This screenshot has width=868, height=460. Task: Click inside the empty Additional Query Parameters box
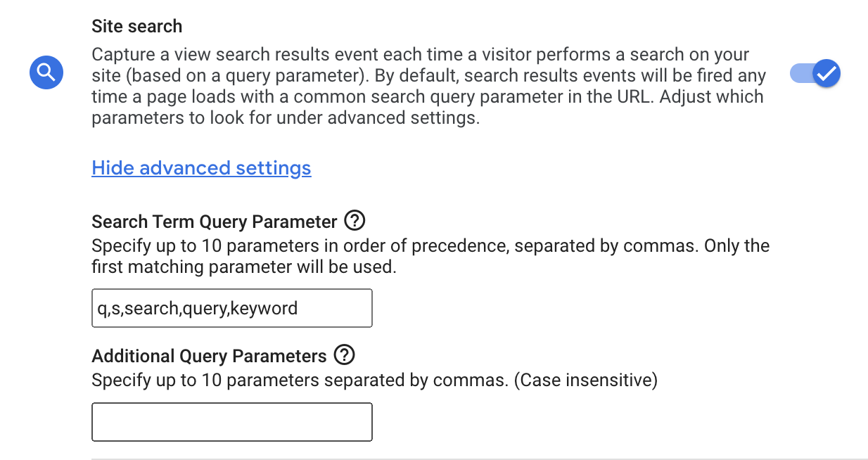(x=232, y=422)
